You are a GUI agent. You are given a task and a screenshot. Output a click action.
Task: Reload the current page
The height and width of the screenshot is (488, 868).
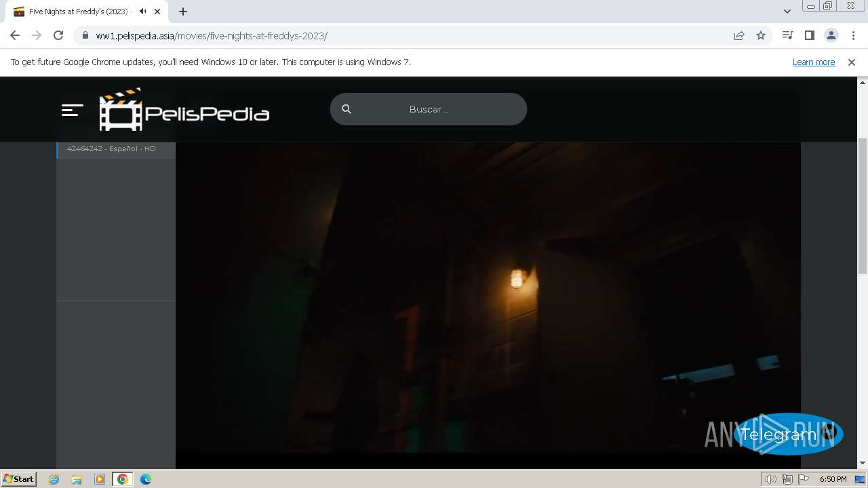tap(58, 35)
